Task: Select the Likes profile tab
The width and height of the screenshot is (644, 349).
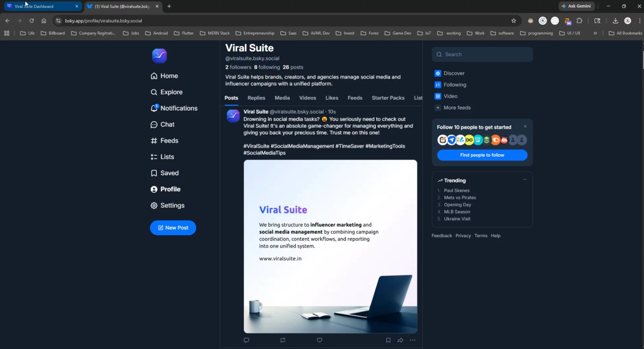Action: point(332,98)
